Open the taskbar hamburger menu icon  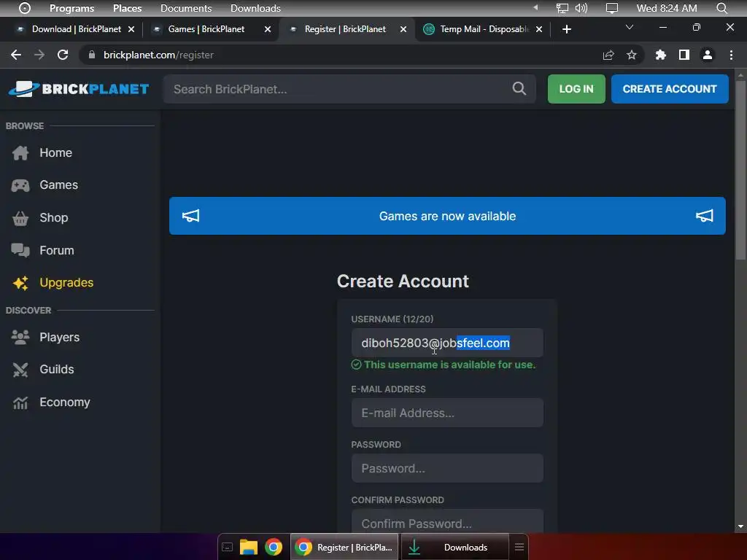pyautogui.click(x=519, y=547)
